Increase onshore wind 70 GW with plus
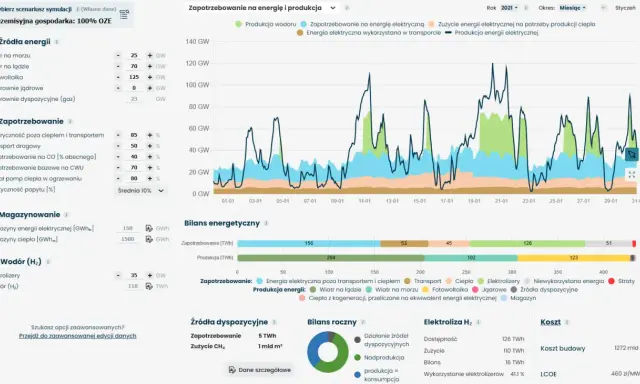The height and width of the screenshot is (384, 640). 150,66
